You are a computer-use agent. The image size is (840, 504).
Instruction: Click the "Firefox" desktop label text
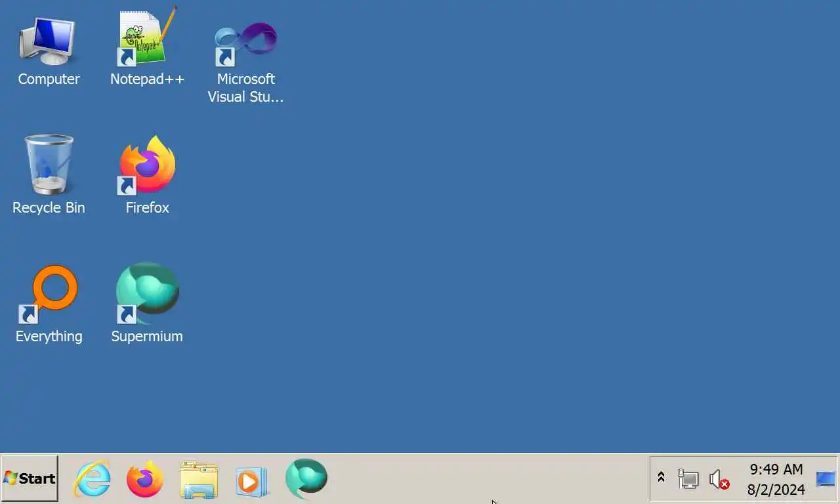[x=147, y=208]
